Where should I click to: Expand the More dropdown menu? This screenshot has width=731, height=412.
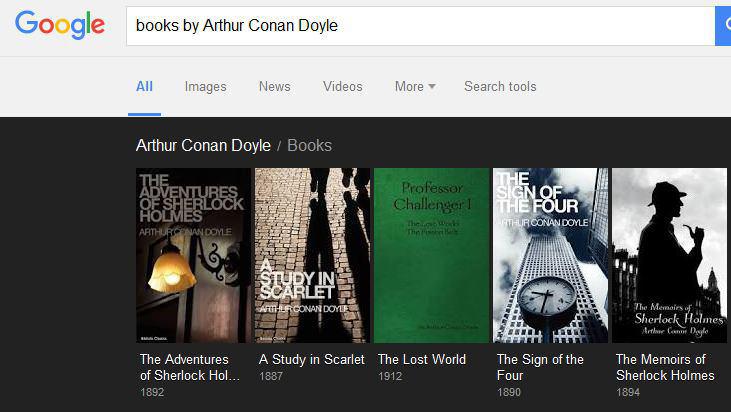pyautogui.click(x=415, y=87)
